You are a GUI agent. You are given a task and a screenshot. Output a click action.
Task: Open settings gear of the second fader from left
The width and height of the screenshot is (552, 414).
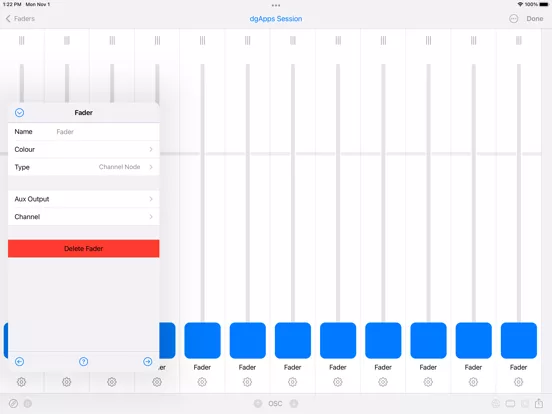point(67,382)
